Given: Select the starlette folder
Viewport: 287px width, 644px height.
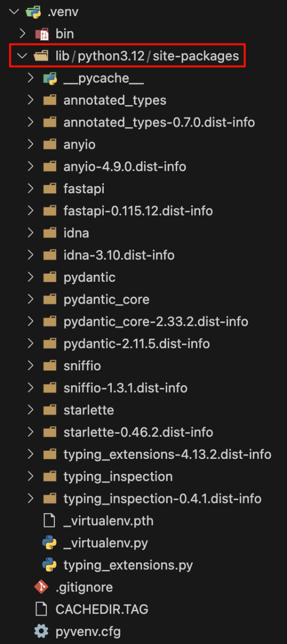Looking at the screenshot, I should tap(143, 410).
